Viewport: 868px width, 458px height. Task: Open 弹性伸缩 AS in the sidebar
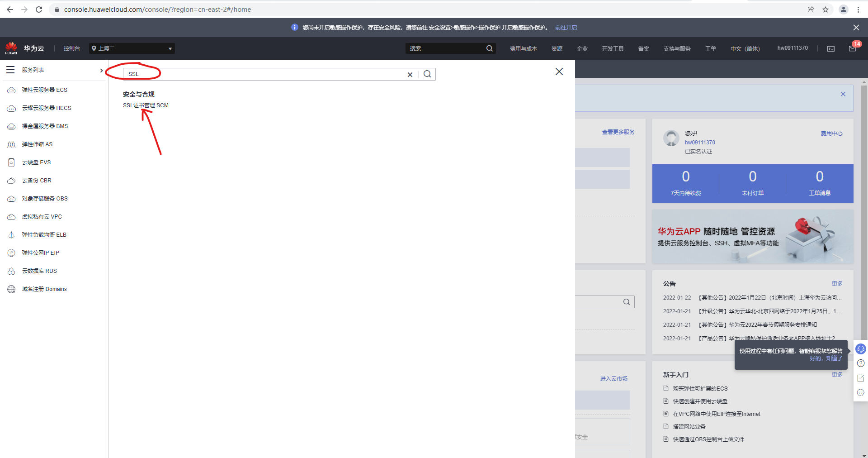coord(37,144)
